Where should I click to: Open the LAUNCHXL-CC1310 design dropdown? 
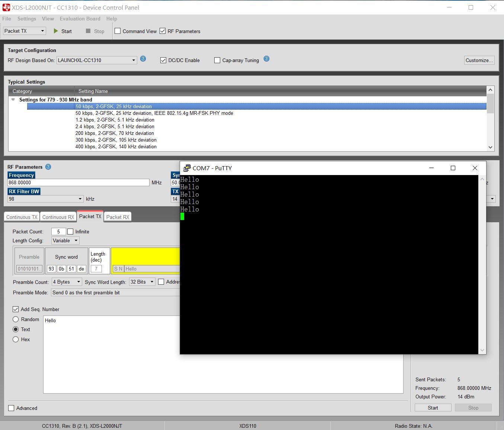pos(97,60)
